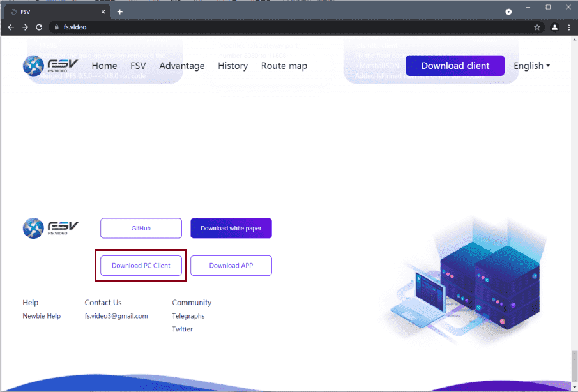The height and width of the screenshot is (392, 578).
Task: Click the FSV logo in header
Action: click(50, 66)
